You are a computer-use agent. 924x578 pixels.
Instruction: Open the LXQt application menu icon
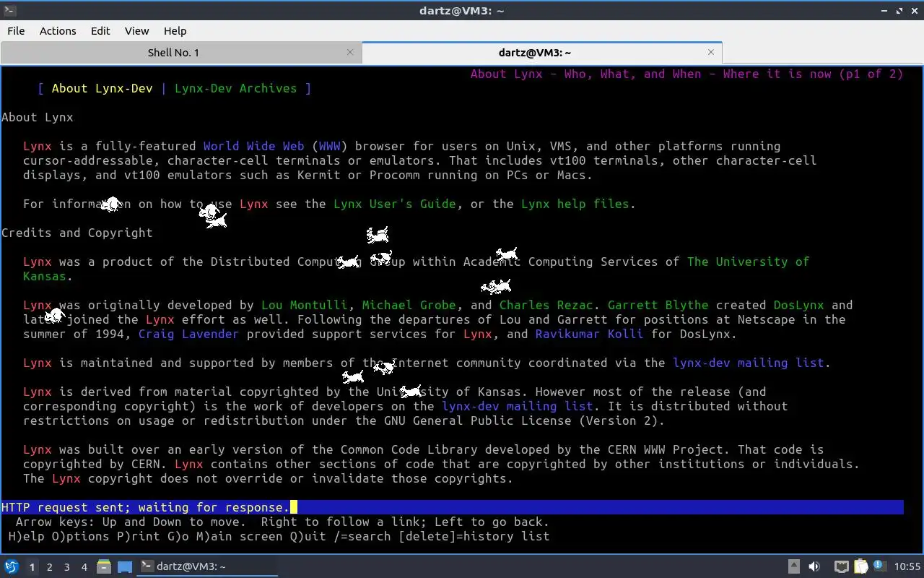coord(11,567)
